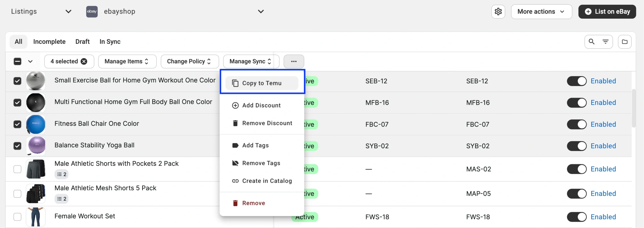Click the eBay logo icon

pyautogui.click(x=92, y=12)
